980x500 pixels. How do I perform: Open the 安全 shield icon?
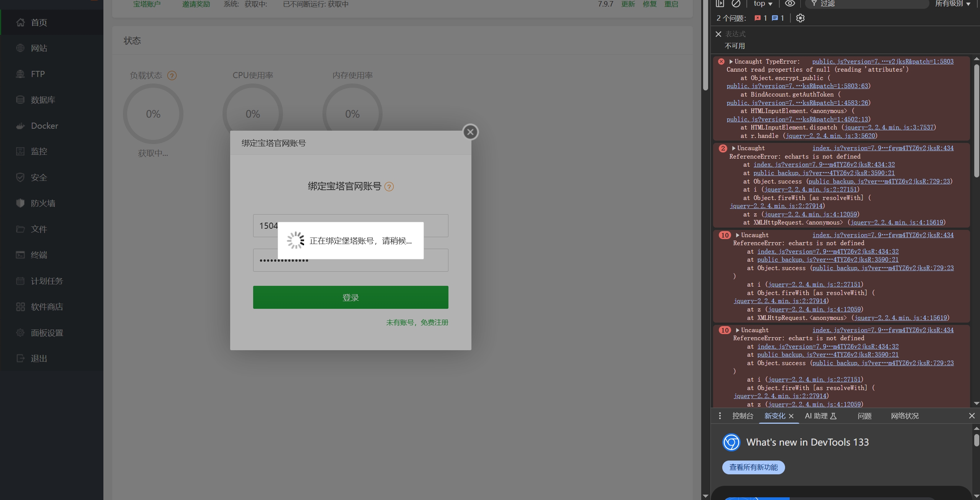pos(20,177)
